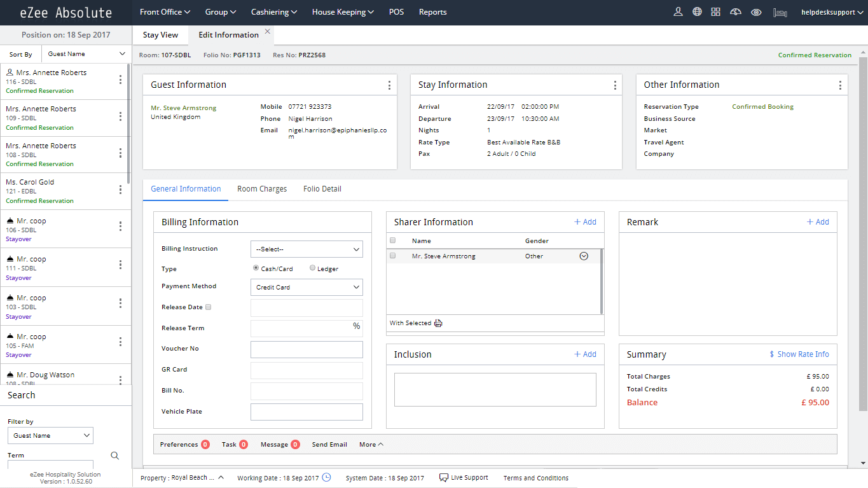The width and height of the screenshot is (868, 488).
Task: Expand the Payment Method dropdown
Action: coord(307,288)
